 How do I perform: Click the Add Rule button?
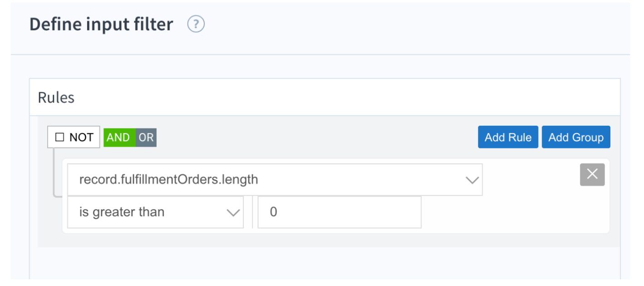[x=508, y=137]
